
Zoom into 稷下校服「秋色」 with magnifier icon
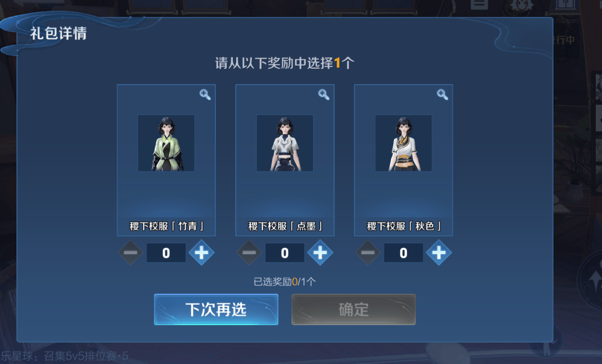tap(442, 95)
